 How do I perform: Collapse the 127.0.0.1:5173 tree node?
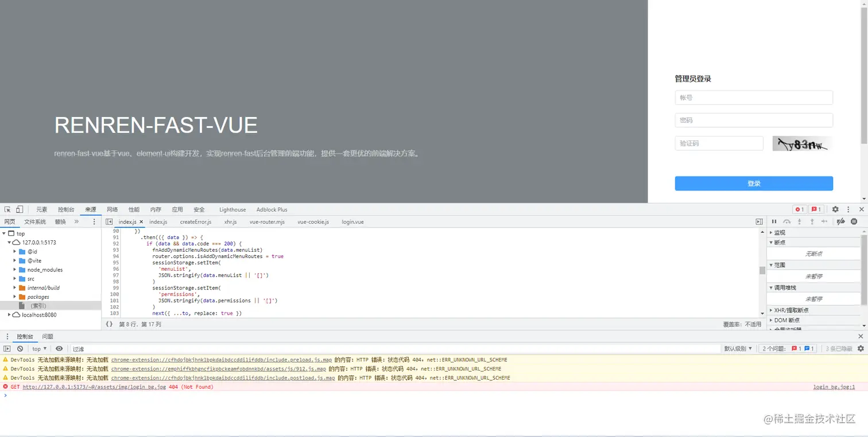9,243
